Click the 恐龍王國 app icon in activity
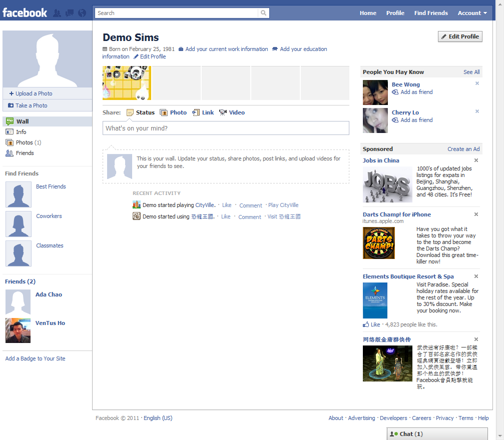Image resolution: width=504 pixels, height=440 pixels. [137, 216]
